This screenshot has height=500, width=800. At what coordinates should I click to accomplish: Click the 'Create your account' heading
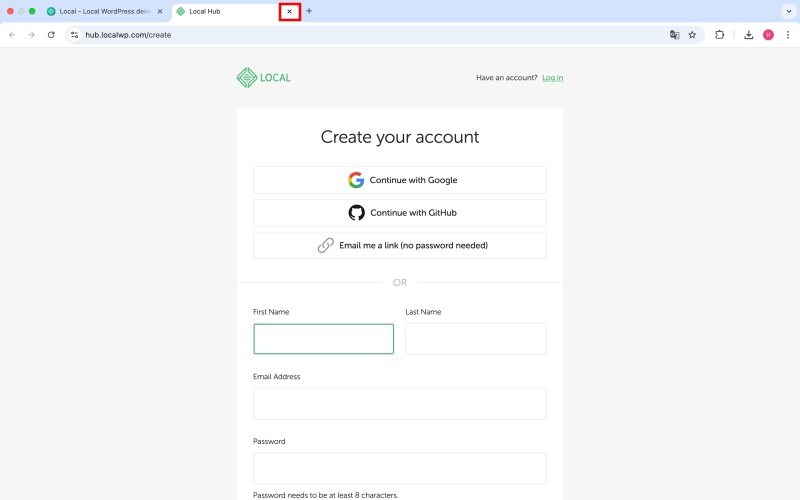(400, 137)
